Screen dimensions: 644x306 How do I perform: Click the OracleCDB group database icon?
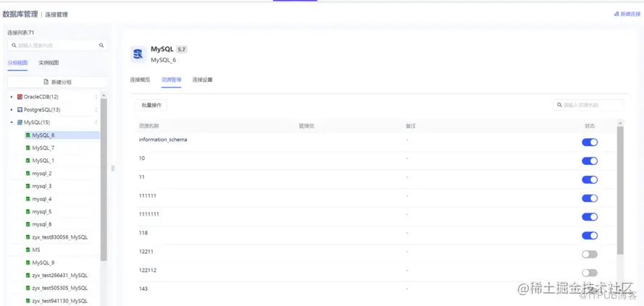coord(20,97)
